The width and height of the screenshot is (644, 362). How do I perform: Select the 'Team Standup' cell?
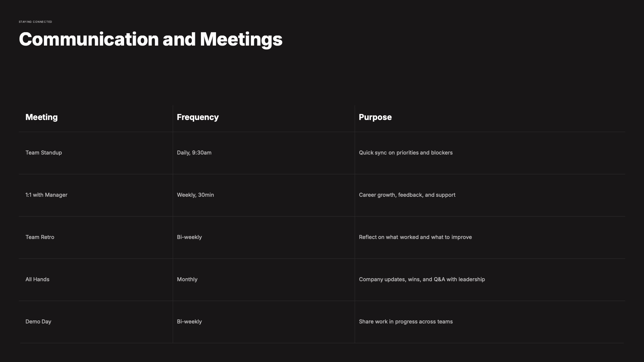coord(44,153)
